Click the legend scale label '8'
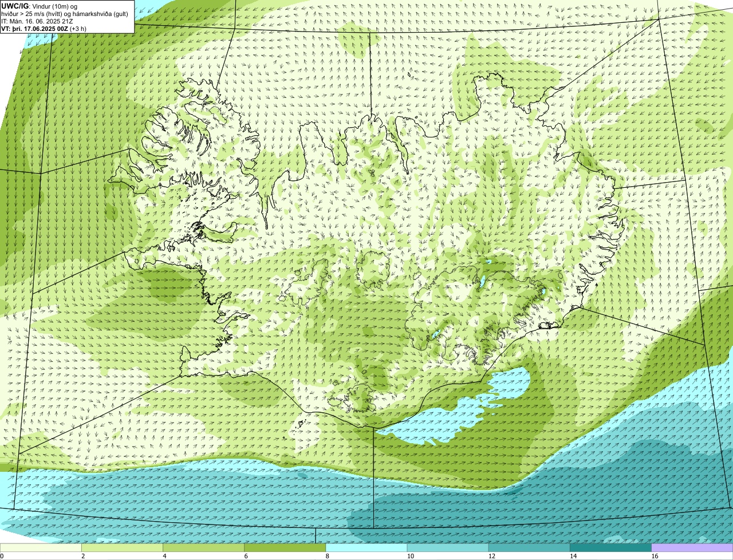This screenshot has height=560, width=733. coord(328,556)
